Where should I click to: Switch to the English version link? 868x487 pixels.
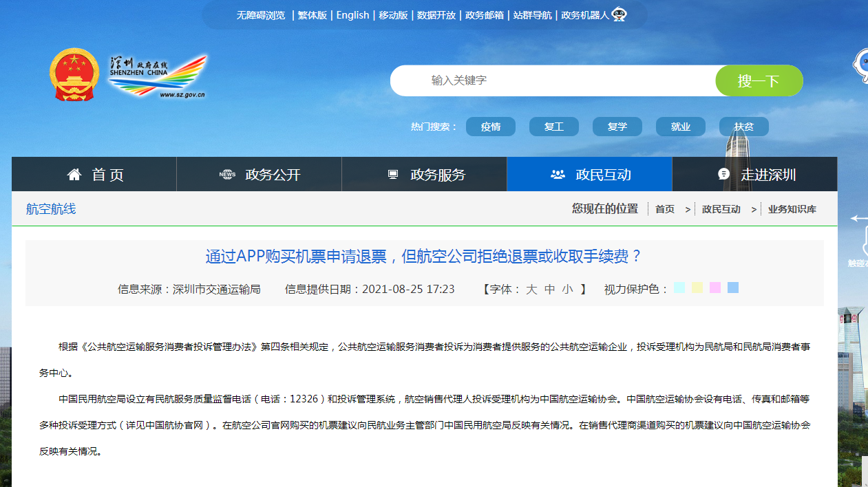352,15
